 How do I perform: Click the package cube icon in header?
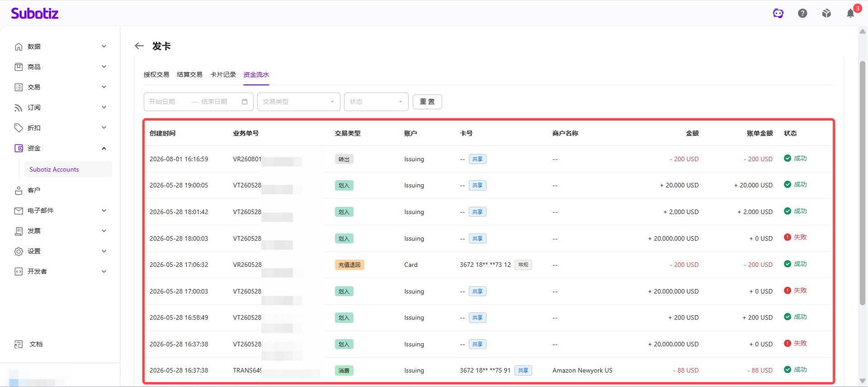click(x=826, y=14)
